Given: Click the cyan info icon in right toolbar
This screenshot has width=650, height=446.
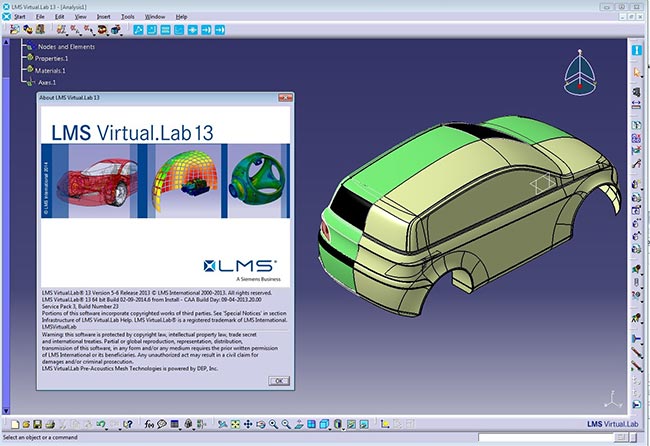Looking at the screenshot, I should pyautogui.click(x=637, y=50).
